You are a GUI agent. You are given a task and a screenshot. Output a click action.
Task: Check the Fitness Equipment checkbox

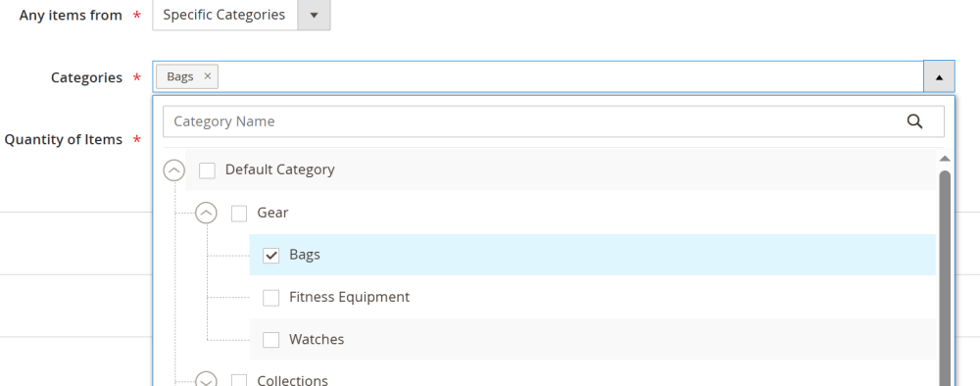[270, 297]
